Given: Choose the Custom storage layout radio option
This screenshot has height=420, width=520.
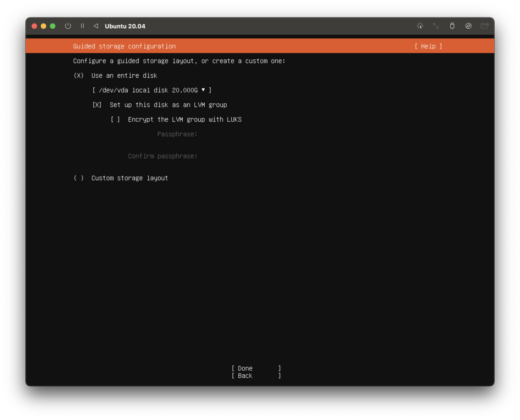Looking at the screenshot, I should (79, 178).
